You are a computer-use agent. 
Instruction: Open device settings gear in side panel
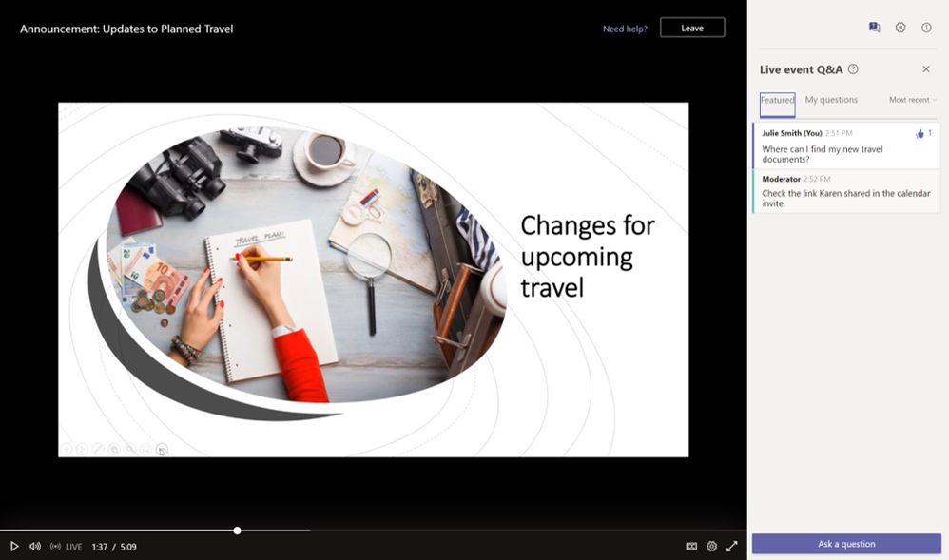coord(901,28)
